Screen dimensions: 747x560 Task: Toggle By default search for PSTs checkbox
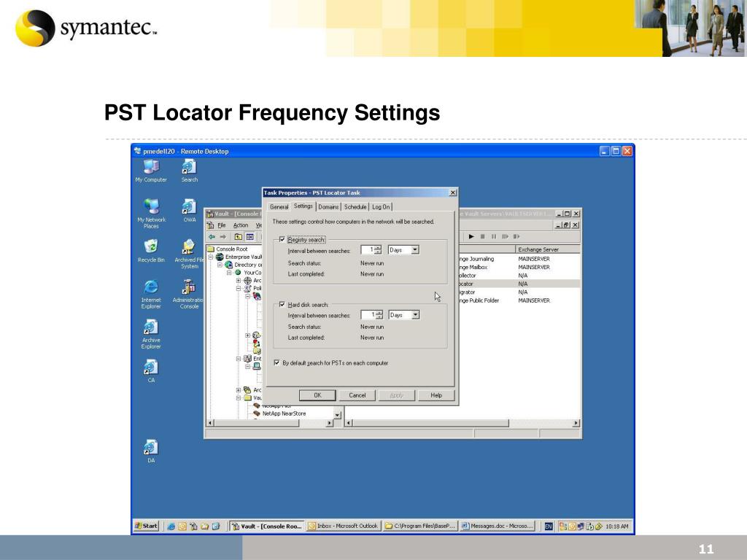[x=276, y=363]
